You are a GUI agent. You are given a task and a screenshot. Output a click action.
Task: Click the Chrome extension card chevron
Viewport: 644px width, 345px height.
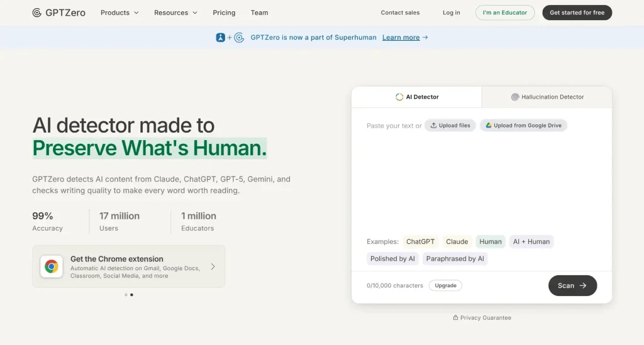coord(213,266)
